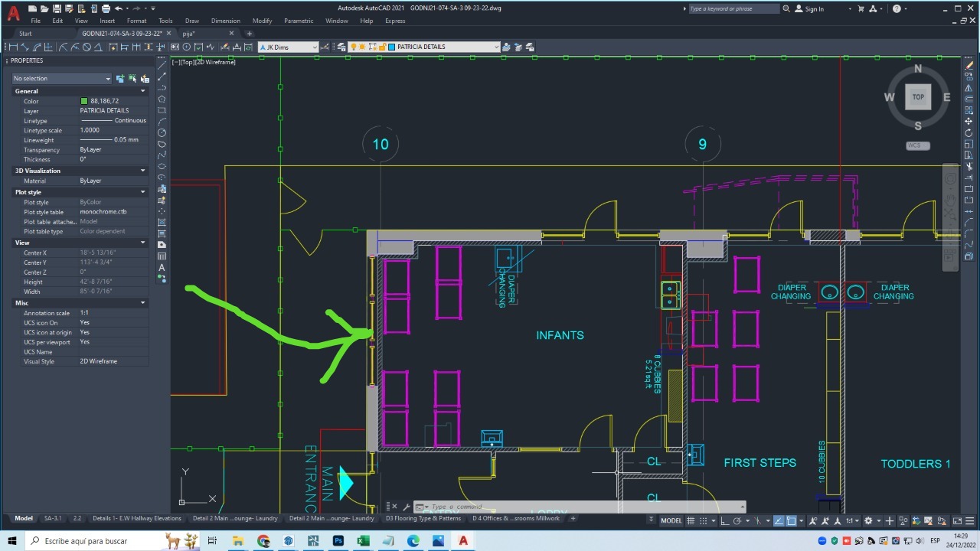Open the File menu
The image size is (980, 551).
click(x=35, y=21)
